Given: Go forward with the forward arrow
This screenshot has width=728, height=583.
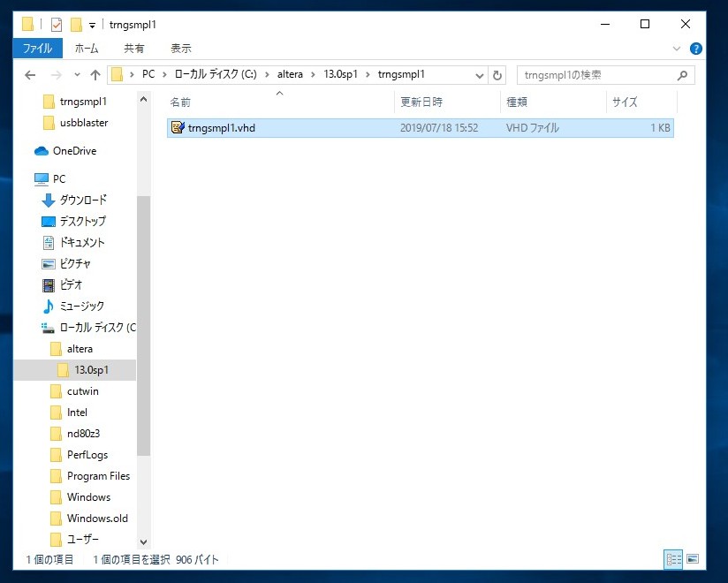Looking at the screenshot, I should point(57,75).
